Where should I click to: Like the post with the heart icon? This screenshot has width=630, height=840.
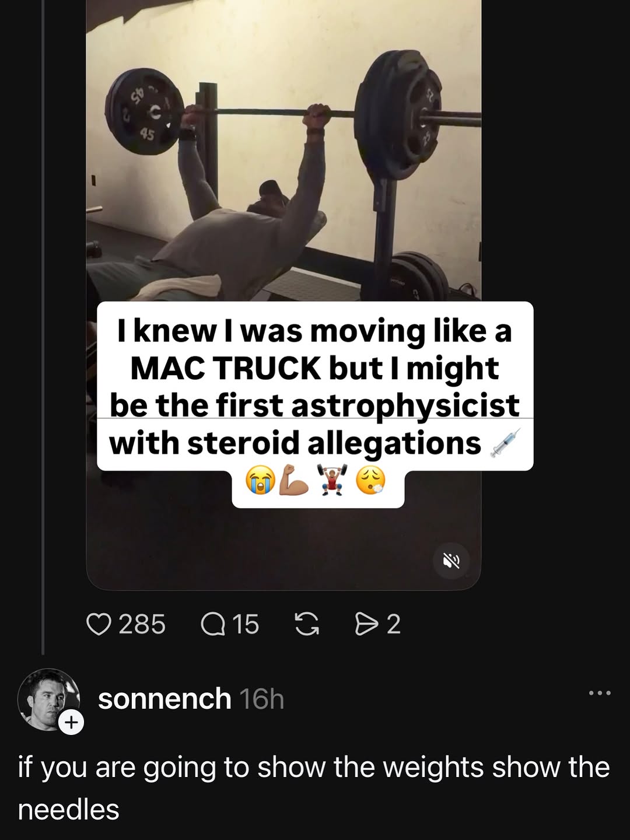click(x=99, y=624)
